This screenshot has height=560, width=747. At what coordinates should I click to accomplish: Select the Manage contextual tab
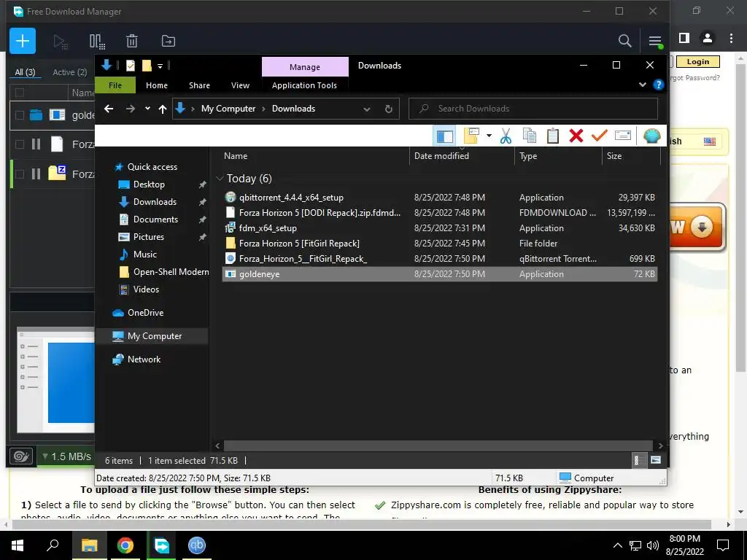click(x=305, y=67)
